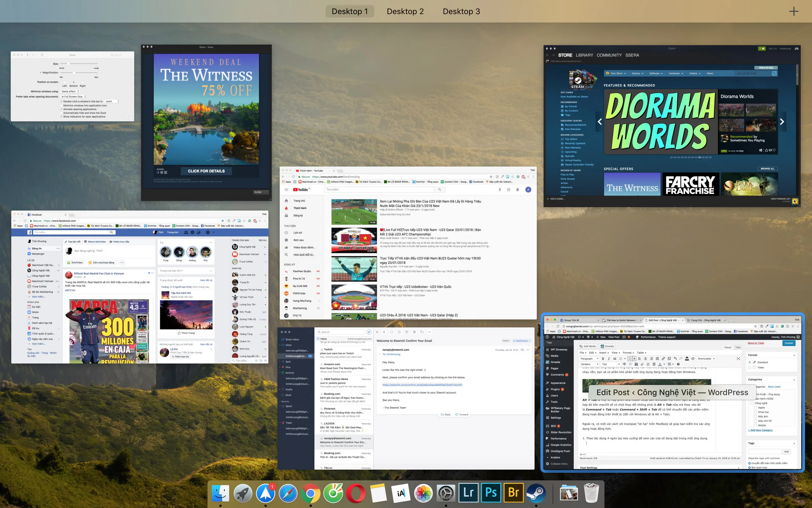Enable Automatically hide and show the Dock
This screenshot has height=508, width=812.
[62, 113]
